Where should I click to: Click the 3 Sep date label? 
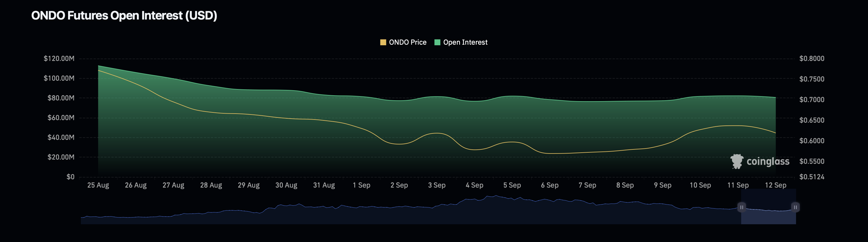[x=437, y=185]
